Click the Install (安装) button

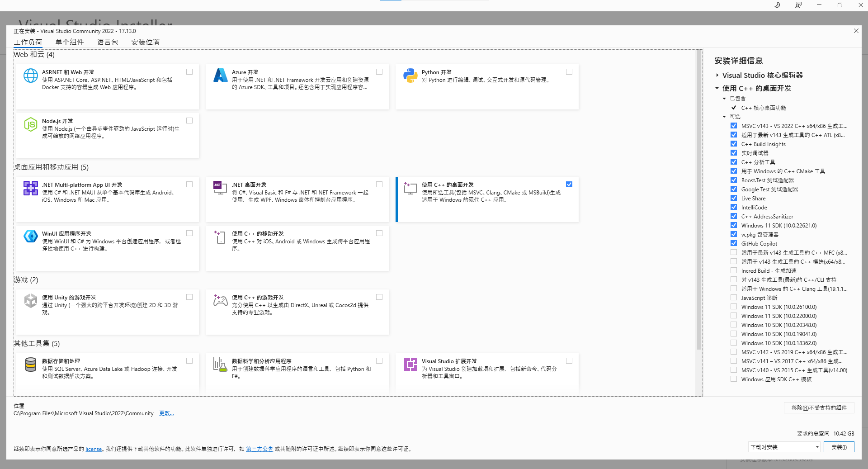[839, 447]
